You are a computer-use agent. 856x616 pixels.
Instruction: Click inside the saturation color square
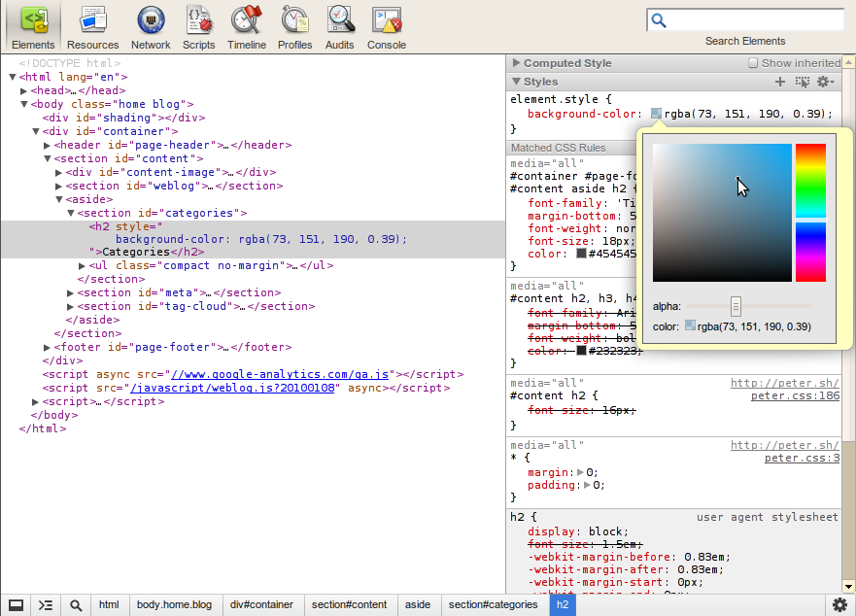click(722, 213)
